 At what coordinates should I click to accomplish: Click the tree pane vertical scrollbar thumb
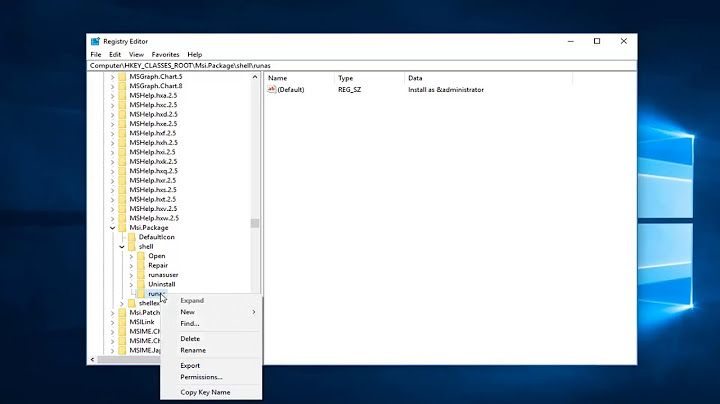coord(255,223)
